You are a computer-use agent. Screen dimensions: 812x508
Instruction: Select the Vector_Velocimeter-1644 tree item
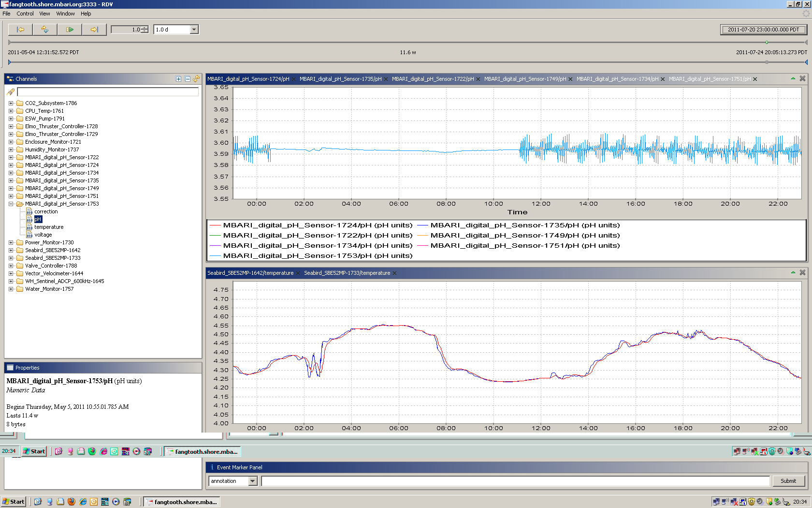(x=54, y=273)
